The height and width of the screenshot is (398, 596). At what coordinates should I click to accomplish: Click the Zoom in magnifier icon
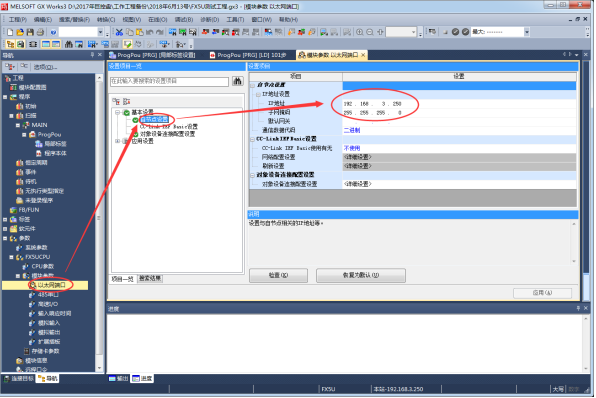coord(360,32)
